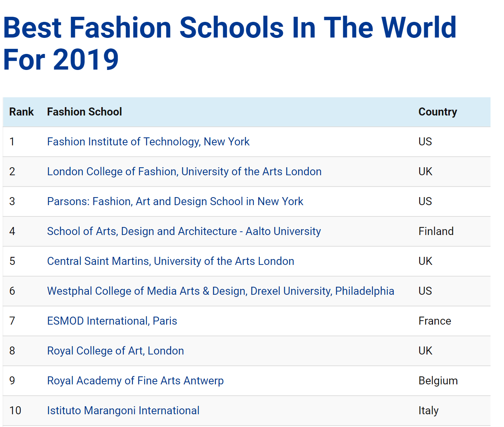
Task: Click rank number 5 in the table
Action: pyautogui.click(x=12, y=261)
